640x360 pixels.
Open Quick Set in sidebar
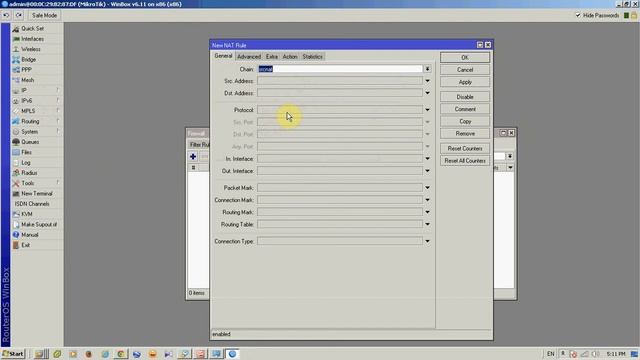[33, 29]
